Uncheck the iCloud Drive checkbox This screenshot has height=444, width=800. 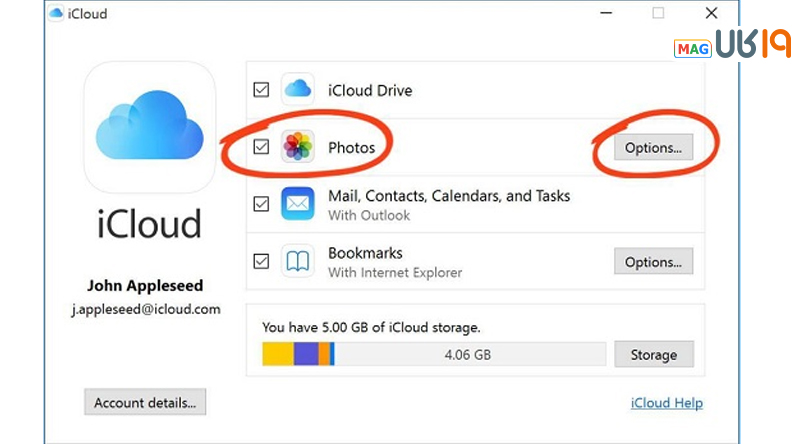[x=261, y=90]
